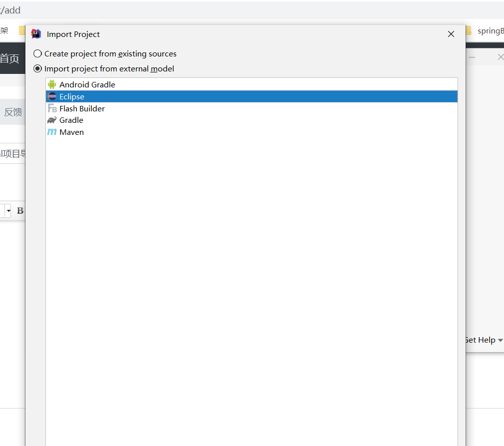Click the browser address bar ending in /add

[x=252, y=10]
